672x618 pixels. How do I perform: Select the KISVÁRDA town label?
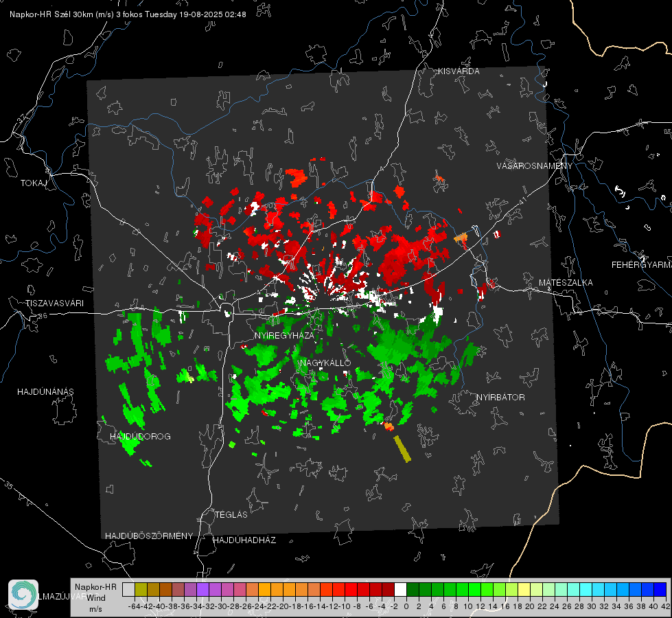click(x=459, y=71)
